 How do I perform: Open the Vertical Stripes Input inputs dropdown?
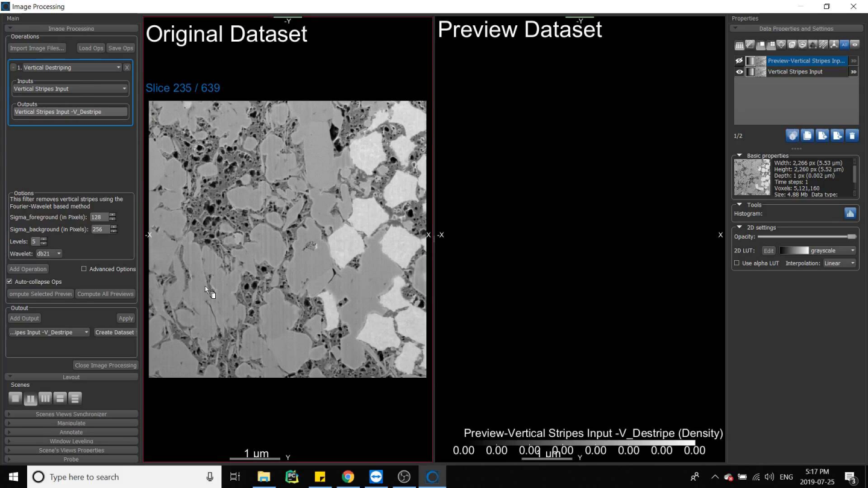point(71,89)
